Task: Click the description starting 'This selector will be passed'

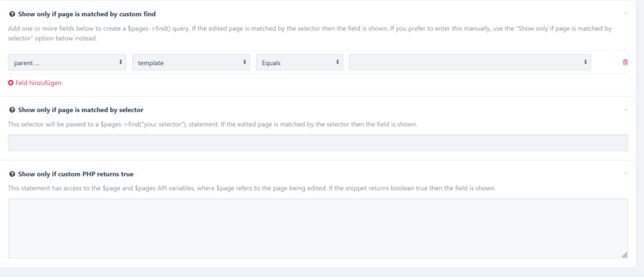Action: point(213,124)
